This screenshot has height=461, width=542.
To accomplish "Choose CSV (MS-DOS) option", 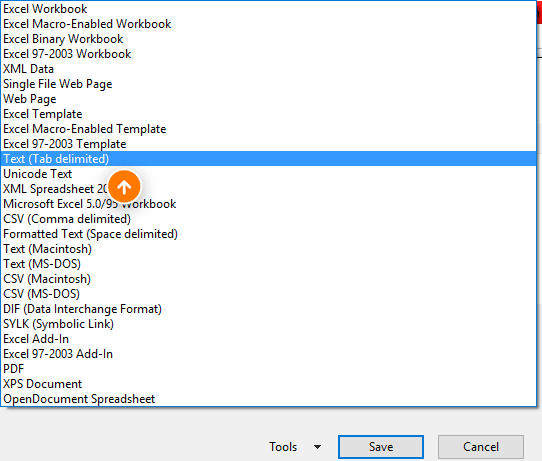I will point(268,294).
